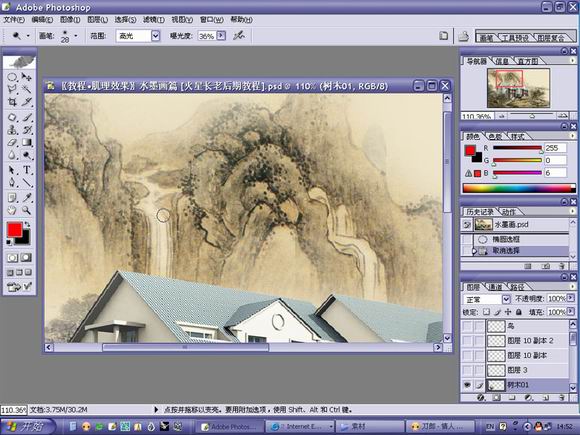The width and height of the screenshot is (580, 435).
Task: Toggle lock all
Action: [519, 312]
